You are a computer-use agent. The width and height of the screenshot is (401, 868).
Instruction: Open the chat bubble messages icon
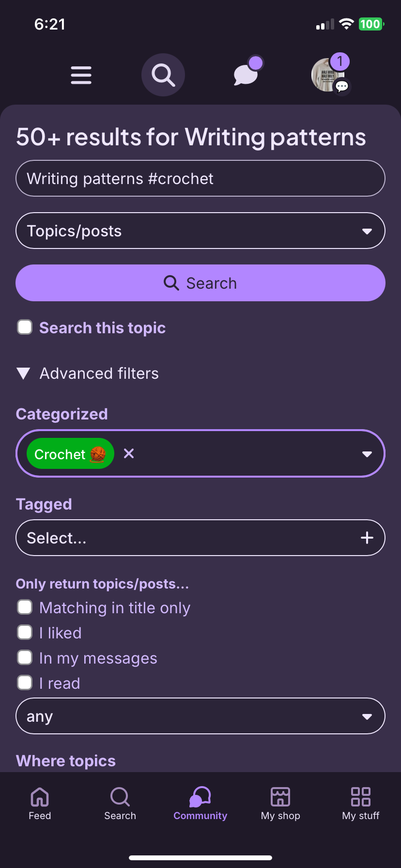pyautogui.click(x=247, y=74)
